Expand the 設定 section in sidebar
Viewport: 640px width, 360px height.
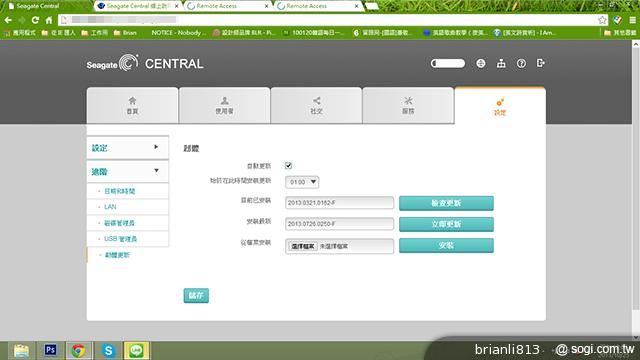(128, 148)
